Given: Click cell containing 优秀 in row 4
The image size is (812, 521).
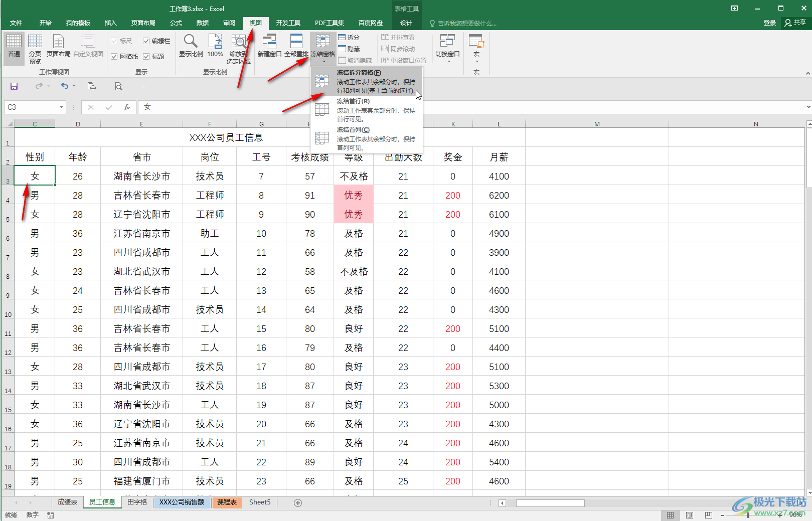Looking at the screenshot, I should (x=354, y=195).
